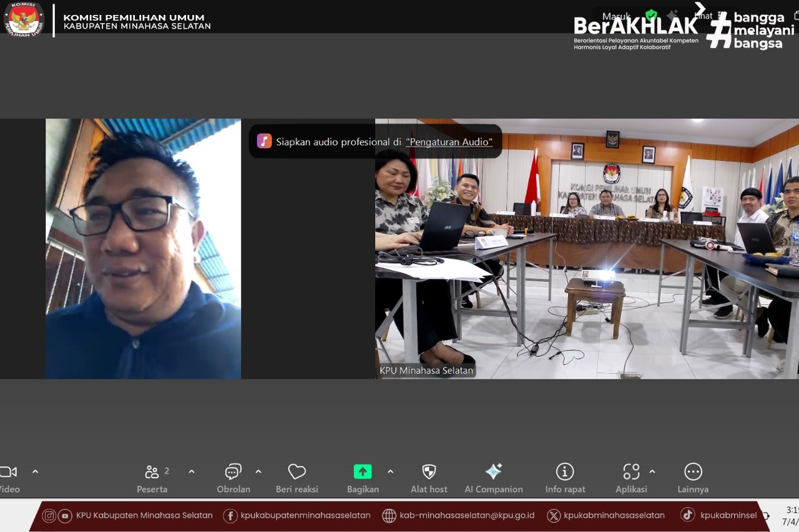Launch AI Companion sparkle icon
The height and width of the screenshot is (532, 799).
[494, 472]
